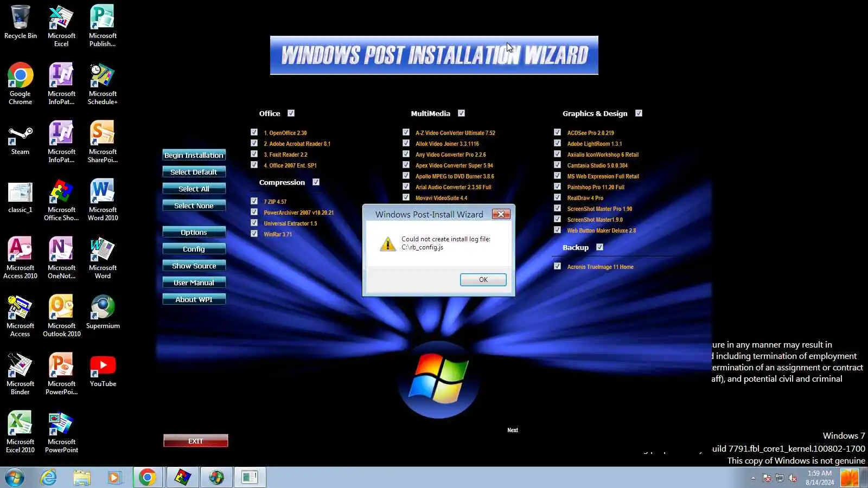Select the Supermium browser desktop icon
The height and width of the screenshot is (488, 868).
(103, 312)
